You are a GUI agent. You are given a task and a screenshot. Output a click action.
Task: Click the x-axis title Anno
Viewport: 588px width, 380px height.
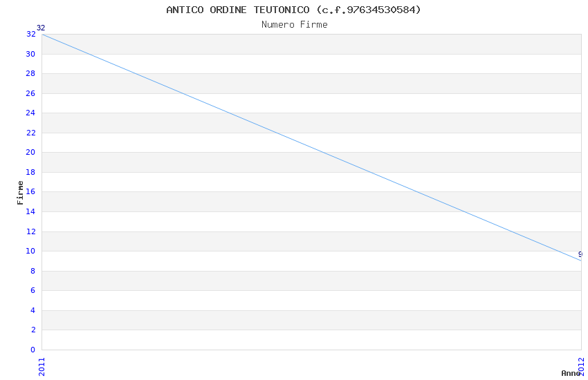pyautogui.click(x=571, y=373)
